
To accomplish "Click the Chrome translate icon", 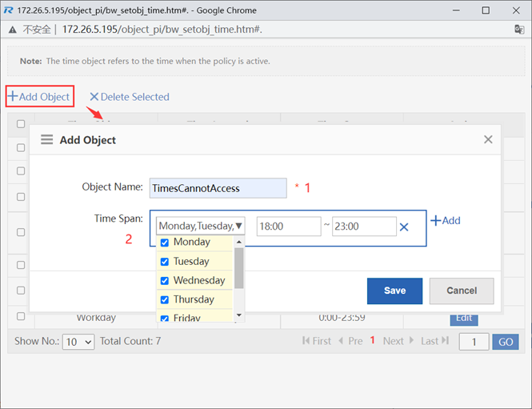I will [518, 29].
